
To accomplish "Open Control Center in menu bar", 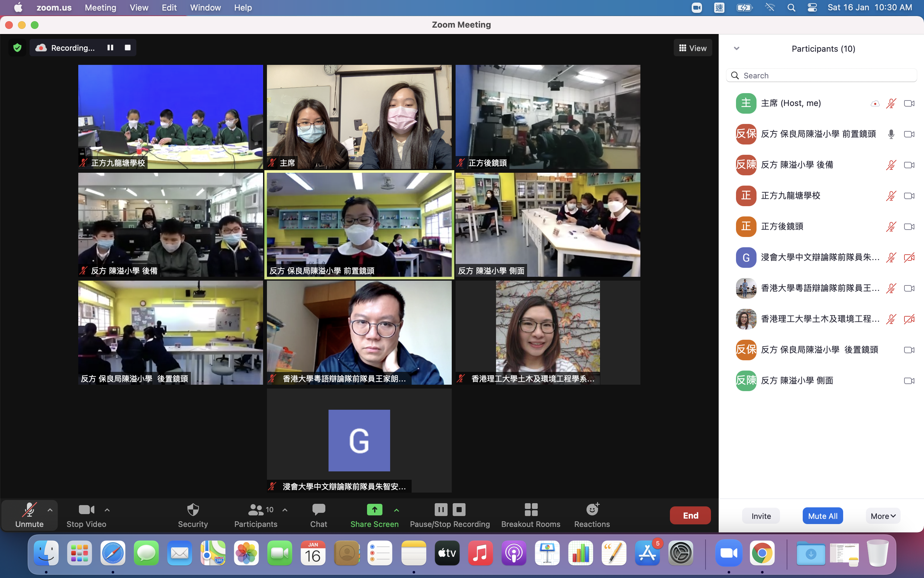I will [x=812, y=8].
